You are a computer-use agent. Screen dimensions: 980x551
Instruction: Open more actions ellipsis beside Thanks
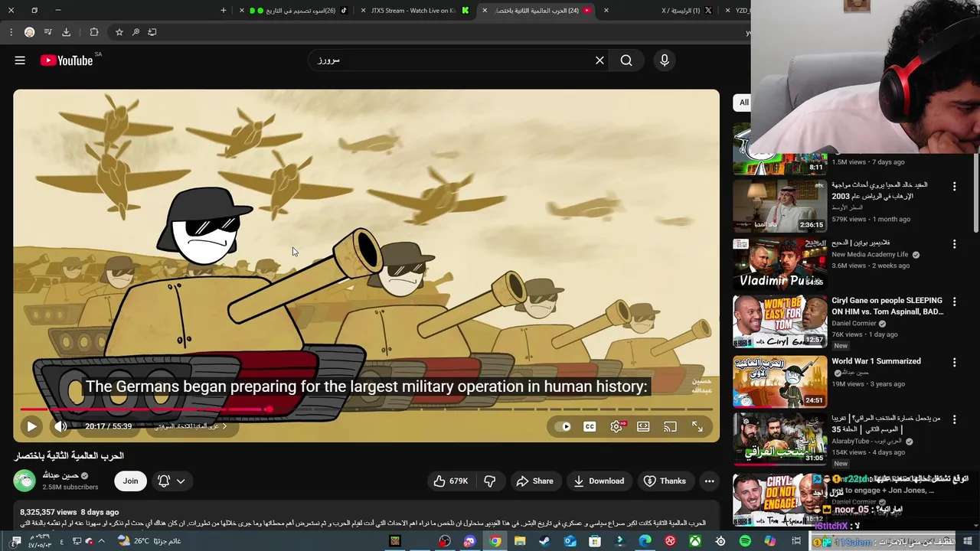click(x=710, y=481)
